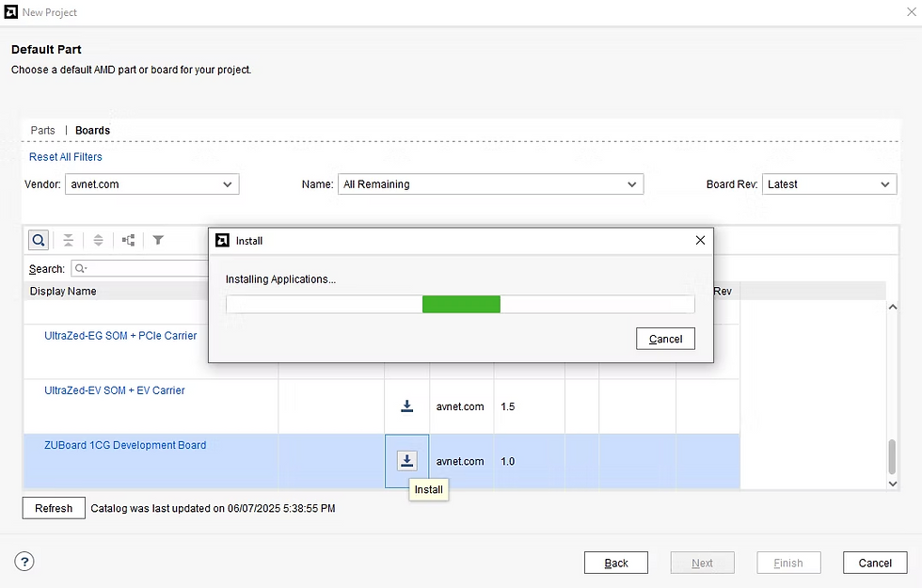This screenshot has height=588, width=922.
Task: Click the green installation progress bar
Action: 461,304
